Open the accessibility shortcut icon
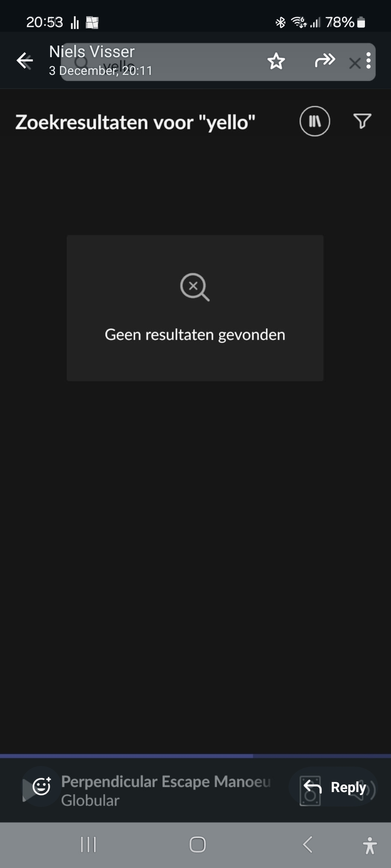The image size is (391, 868). (370, 845)
